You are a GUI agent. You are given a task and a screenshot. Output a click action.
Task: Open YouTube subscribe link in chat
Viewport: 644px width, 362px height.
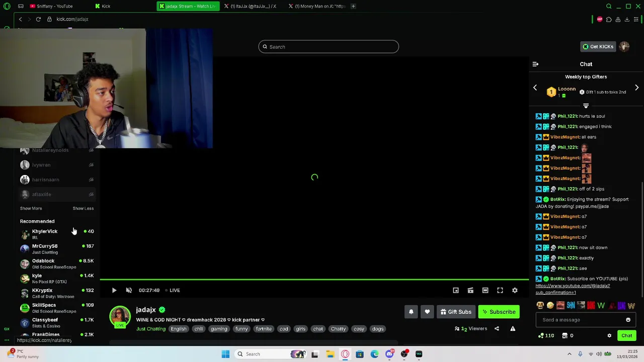[573, 289]
